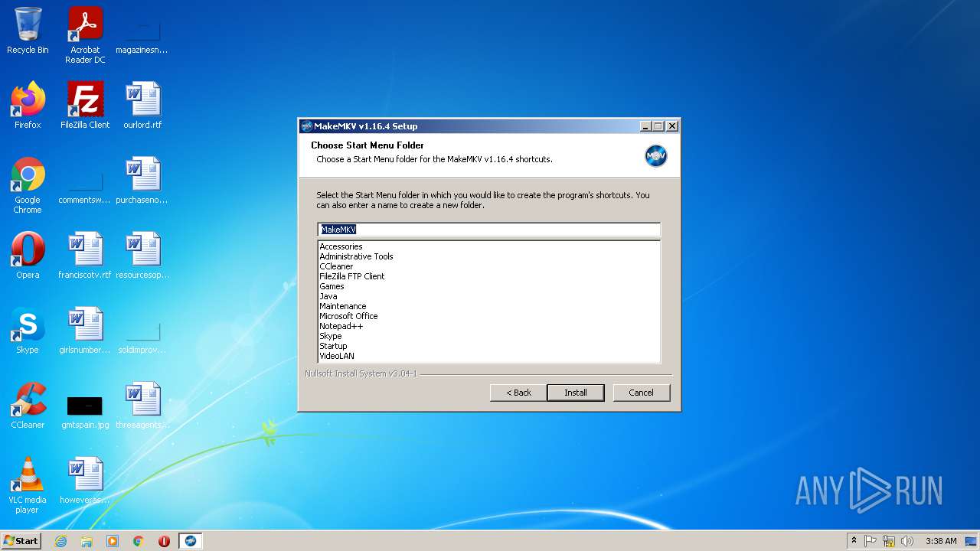The image size is (980, 551).
Task: Click the MakeMKV logo in setup header
Action: (x=656, y=155)
